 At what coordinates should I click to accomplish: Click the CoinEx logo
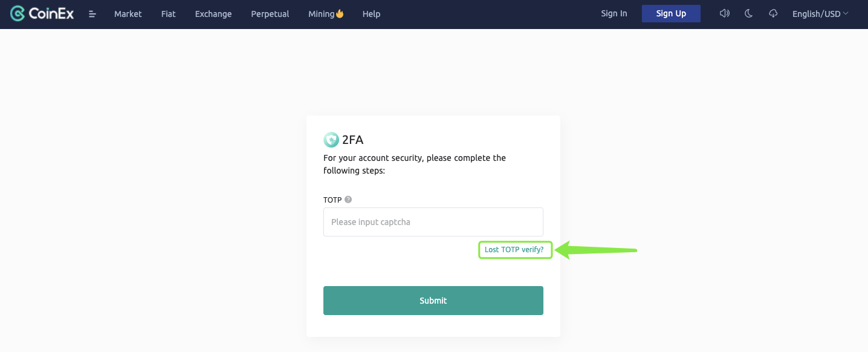tap(42, 13)
